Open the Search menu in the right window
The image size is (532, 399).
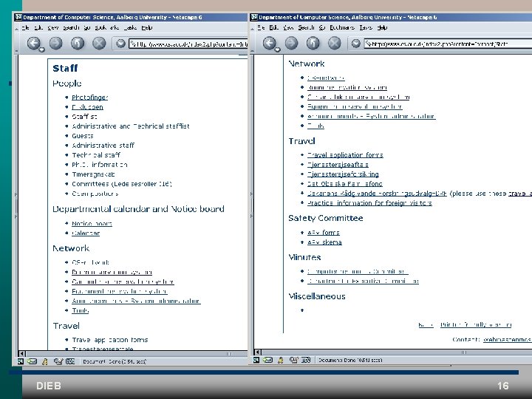point(306,27)
